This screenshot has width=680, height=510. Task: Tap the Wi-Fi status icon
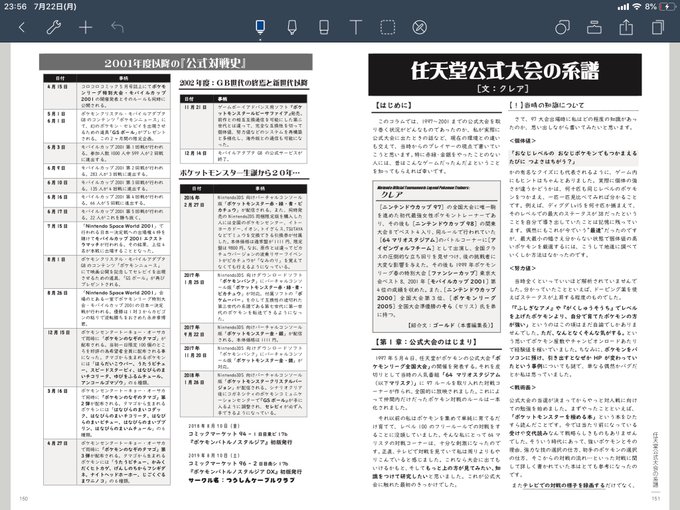pos(636,7)
